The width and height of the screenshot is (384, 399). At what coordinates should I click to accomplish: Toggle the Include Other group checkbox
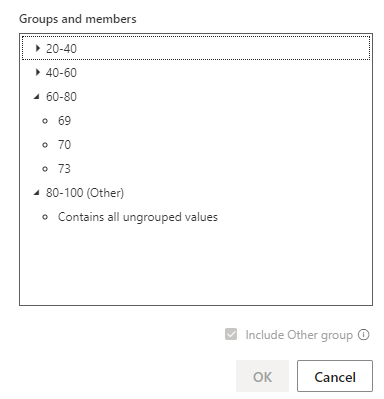point(231,334)
